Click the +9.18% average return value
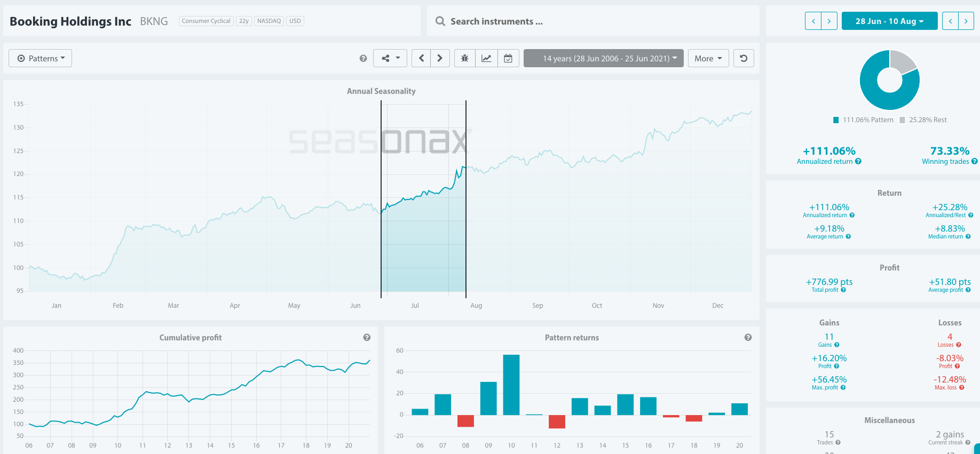980x454 pixels. click(x=829, y=228)
